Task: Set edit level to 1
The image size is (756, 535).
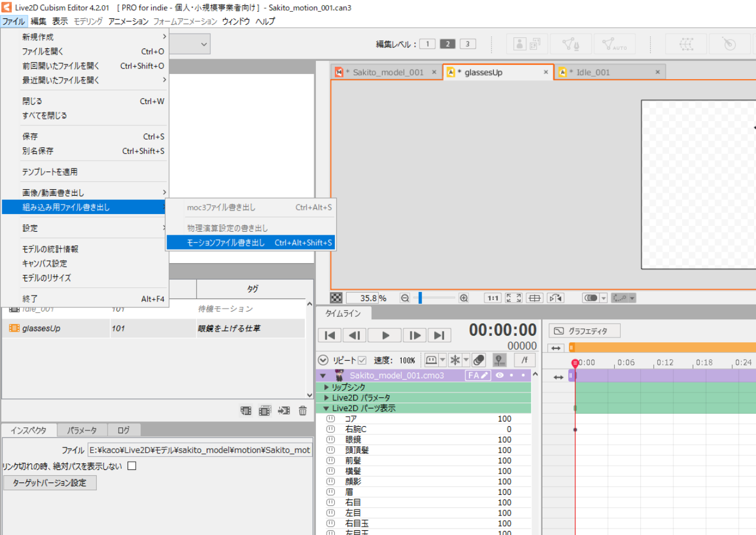Action: tap(428, 44)
